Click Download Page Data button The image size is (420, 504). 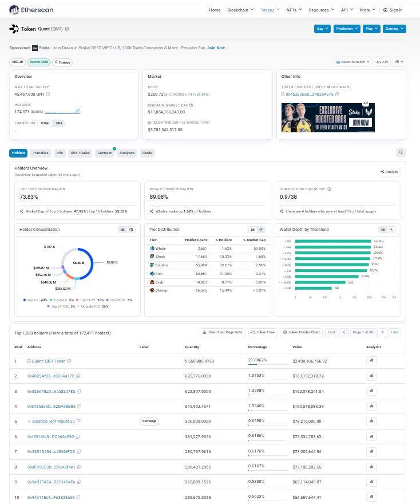tap(222, 332)
